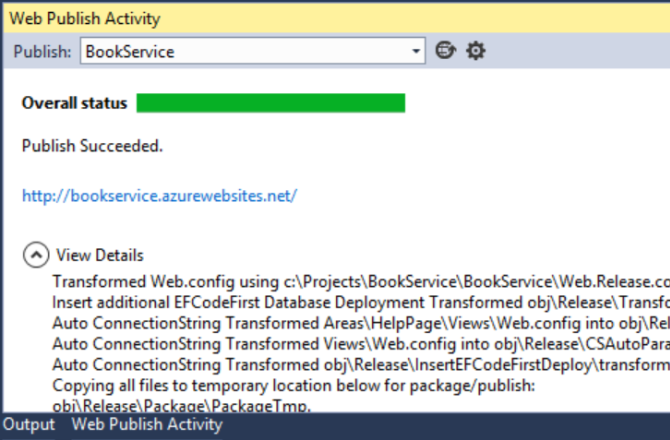Viewport: 670px width, 440px height.
Task: Open the Publish profile dropdown arrow
Action: 415,51
